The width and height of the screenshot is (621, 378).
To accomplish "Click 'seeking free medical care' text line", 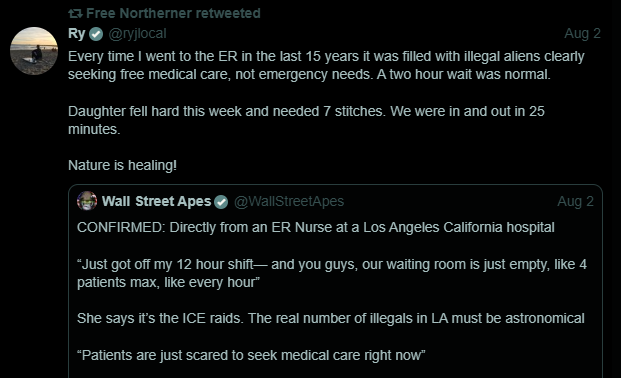I will tap(309, 74).
